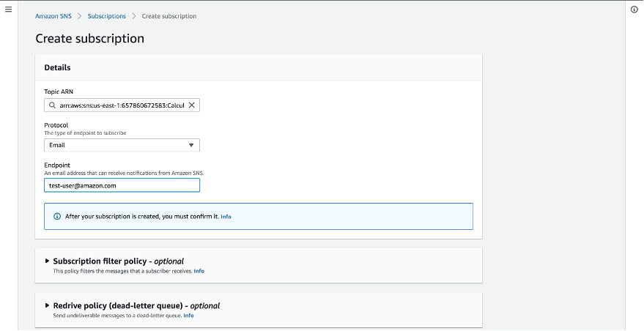Click the Details section header
The width and height of the screenshot is (644, 331).
pyautogui.click(x=58, y=67)
